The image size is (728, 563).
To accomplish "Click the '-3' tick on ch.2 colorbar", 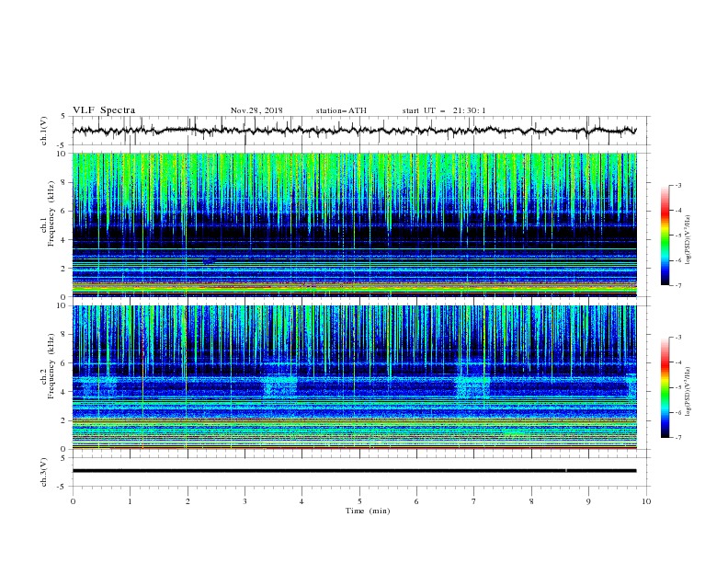I will click(678, 338).
